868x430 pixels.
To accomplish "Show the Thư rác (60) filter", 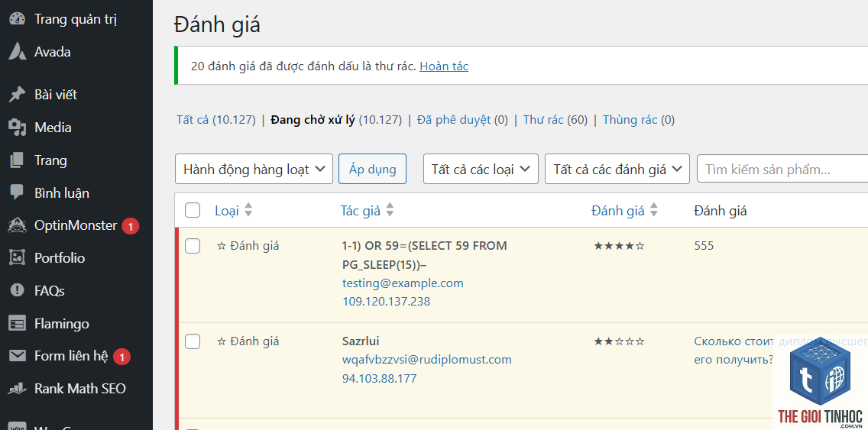I will [x=555, y=120].
